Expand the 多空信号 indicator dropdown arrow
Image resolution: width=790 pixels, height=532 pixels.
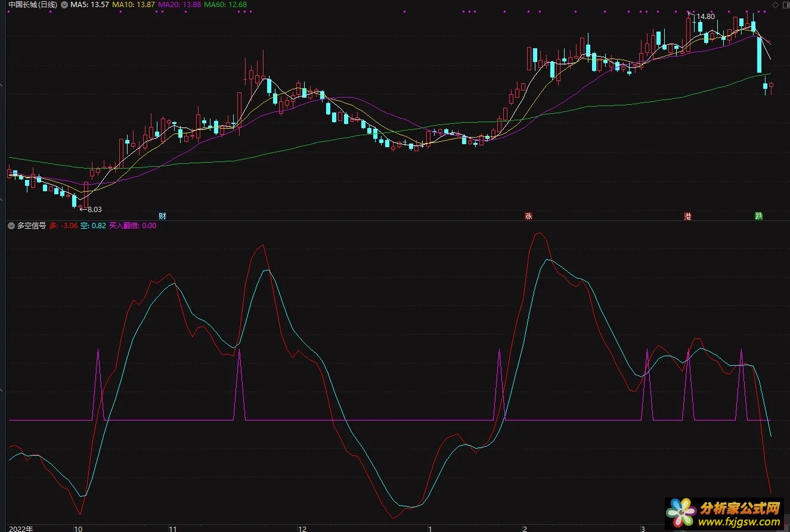point(11,226)
